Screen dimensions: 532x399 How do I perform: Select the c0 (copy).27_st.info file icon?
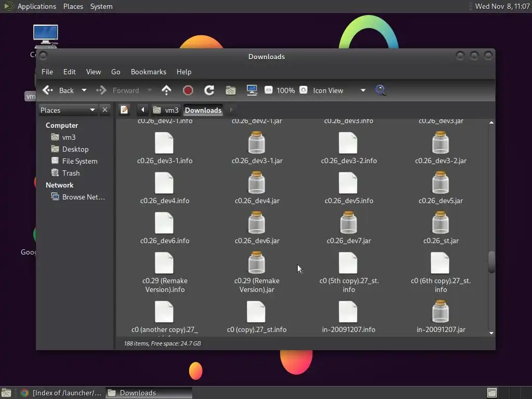pos(256,312)
